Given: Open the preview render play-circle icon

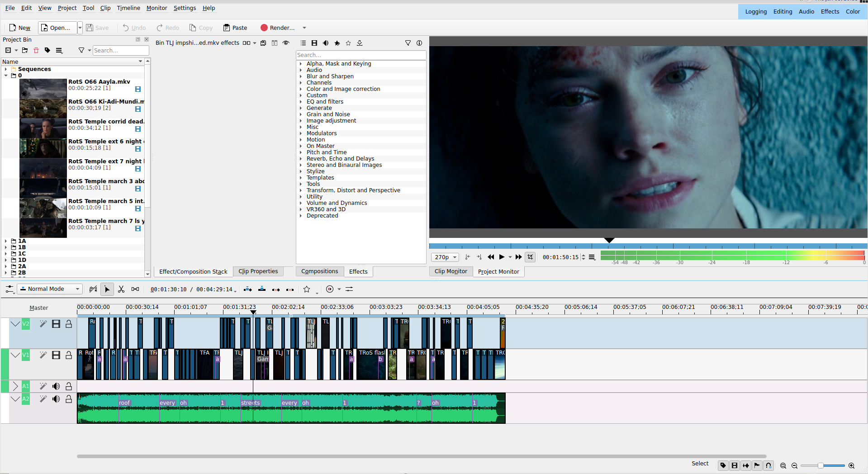Looking at the screenshot, I should point(330,289).
